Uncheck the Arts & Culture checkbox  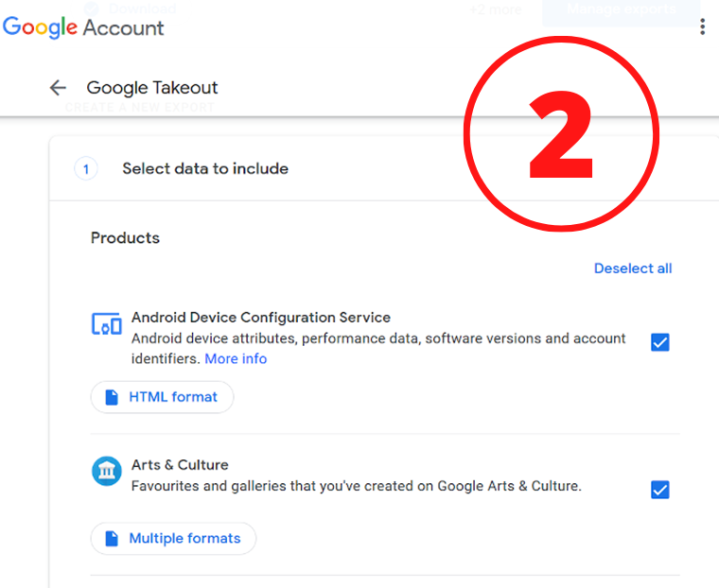659,490
